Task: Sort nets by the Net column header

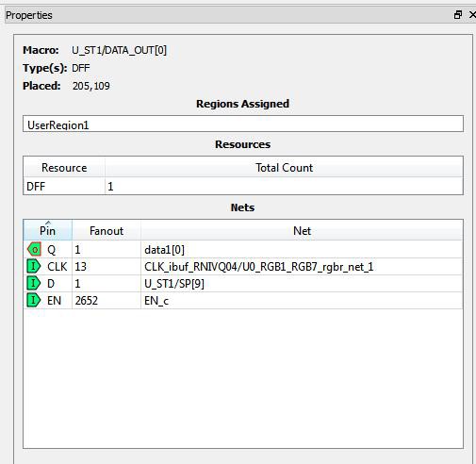Action: pyautogui.click(x=302, y=230)
